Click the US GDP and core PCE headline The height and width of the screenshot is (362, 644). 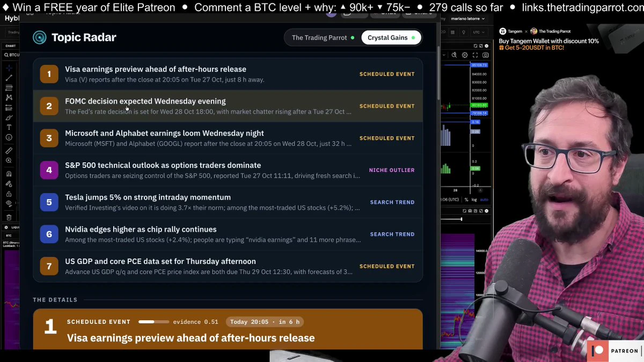[x=160, y=262]
